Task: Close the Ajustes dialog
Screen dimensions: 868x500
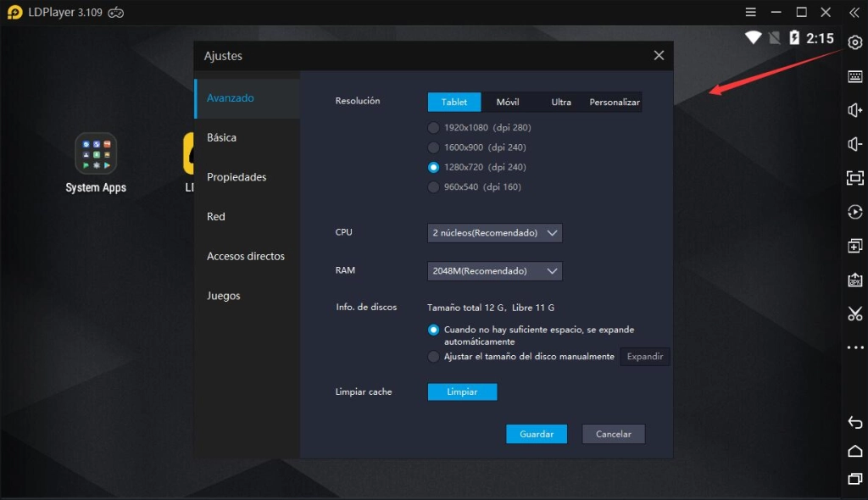Action: coord(659,55)
